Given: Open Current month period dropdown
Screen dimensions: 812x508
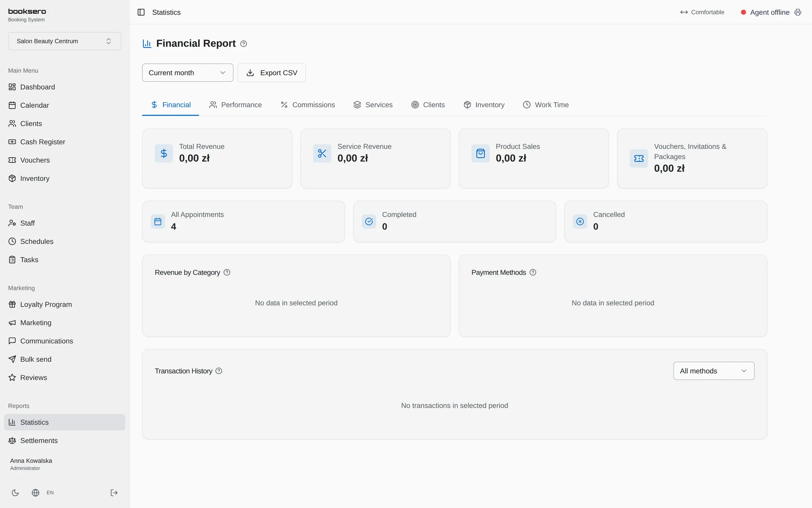Looking at the screenshot, I should (188, 73).
